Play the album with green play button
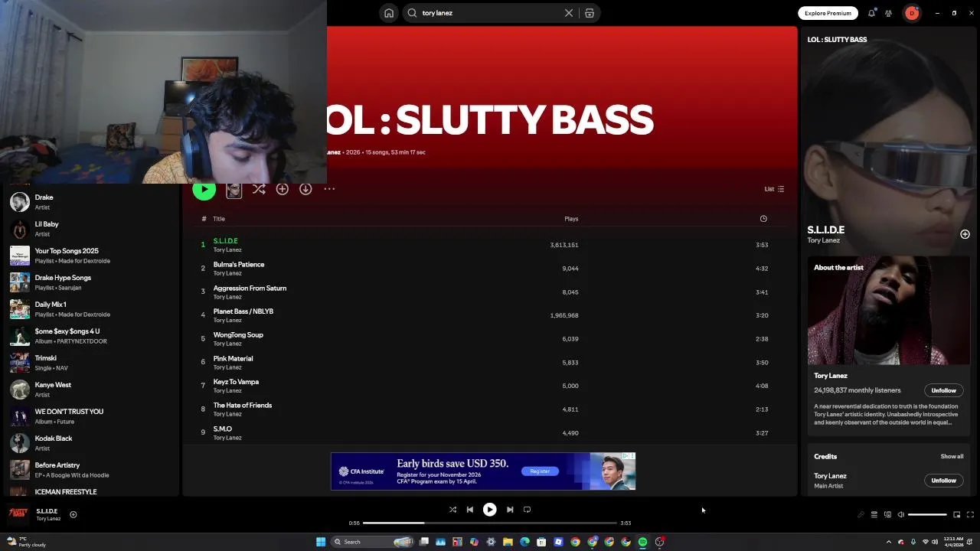This screenshot has height=551, width=980. (204, 189)
